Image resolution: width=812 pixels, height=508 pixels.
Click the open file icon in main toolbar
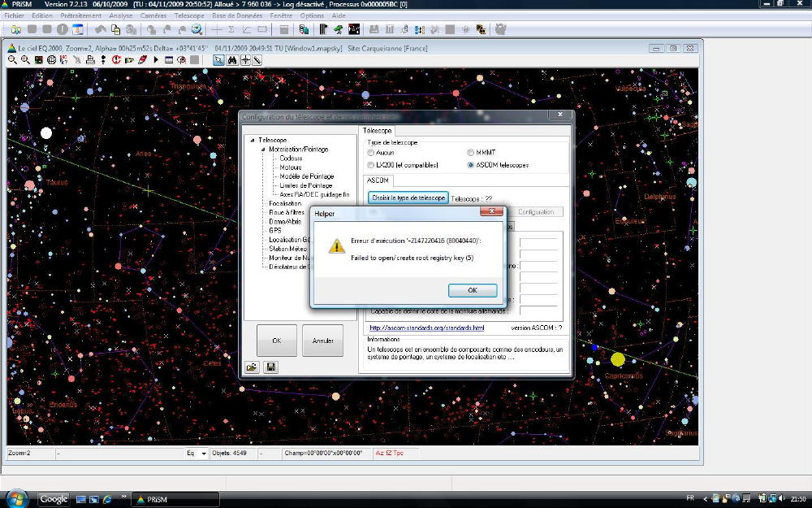pyautogui.click(x=16, y=30)
